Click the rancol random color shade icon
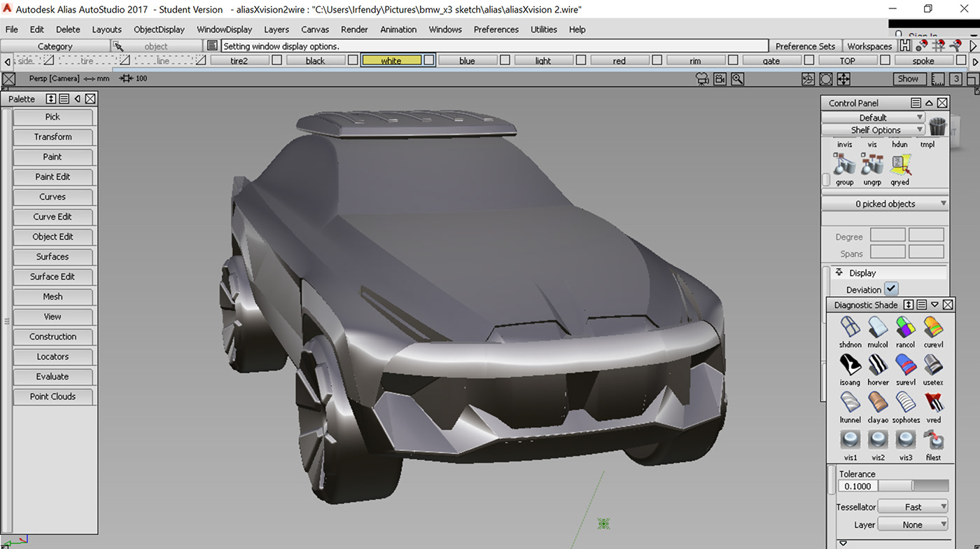 pyautogui.click(x=905, y=327)
